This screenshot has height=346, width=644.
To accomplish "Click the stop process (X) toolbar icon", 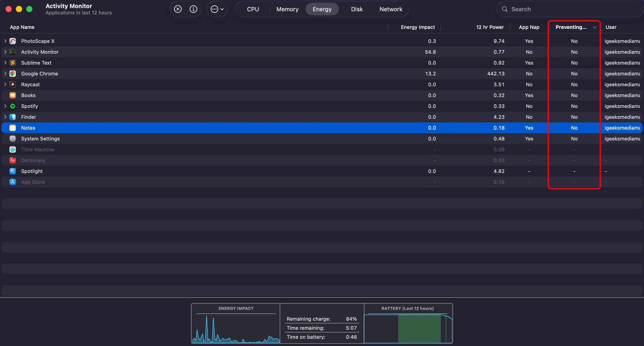I will 178,9.
